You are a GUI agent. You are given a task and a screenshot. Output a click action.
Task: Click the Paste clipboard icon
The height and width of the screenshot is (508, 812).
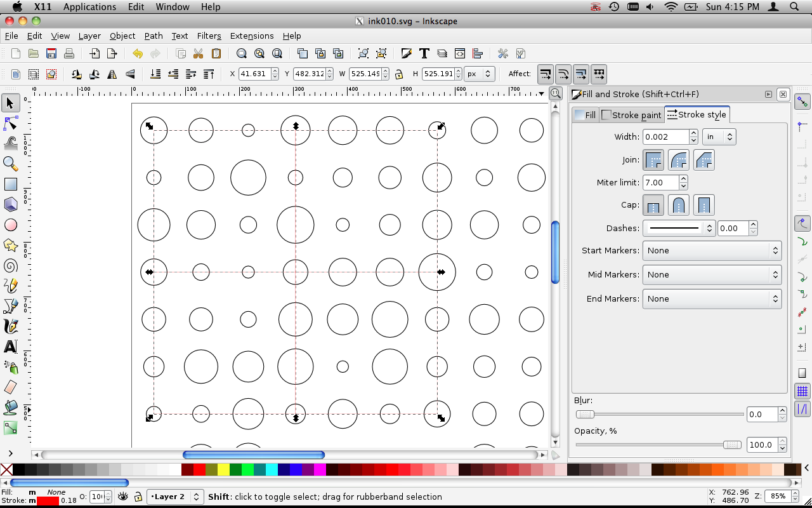[216, 54]
